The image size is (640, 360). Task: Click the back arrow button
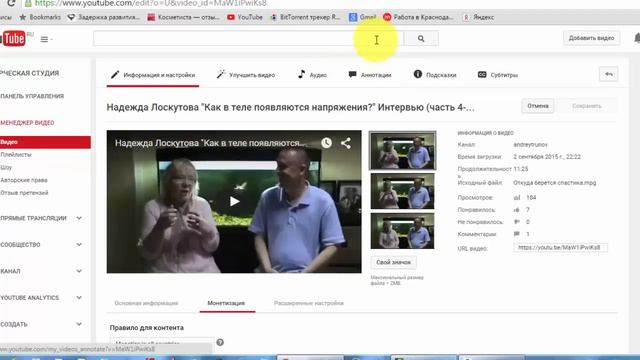[609, 74]
